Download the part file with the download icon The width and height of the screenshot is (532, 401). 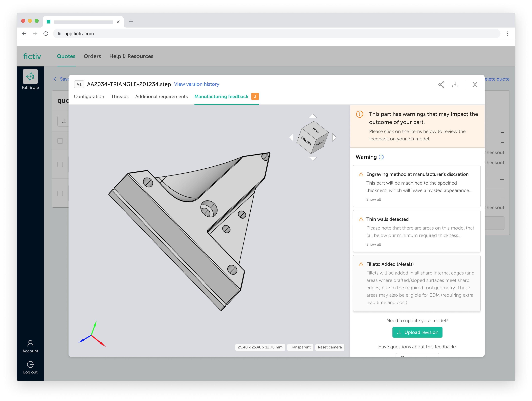pyautogui.click(x=455, y=84)
